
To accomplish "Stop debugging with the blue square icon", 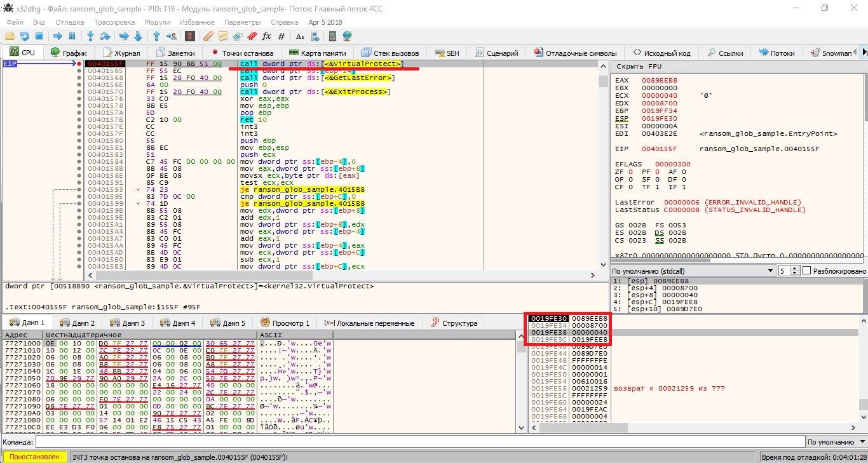I will (39, 36).
